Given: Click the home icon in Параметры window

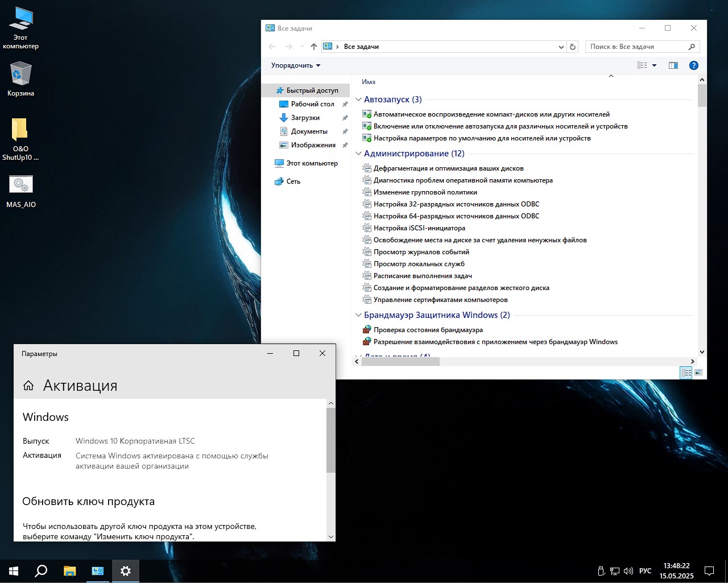Looking at the screenshot, I should click(28, 386).
